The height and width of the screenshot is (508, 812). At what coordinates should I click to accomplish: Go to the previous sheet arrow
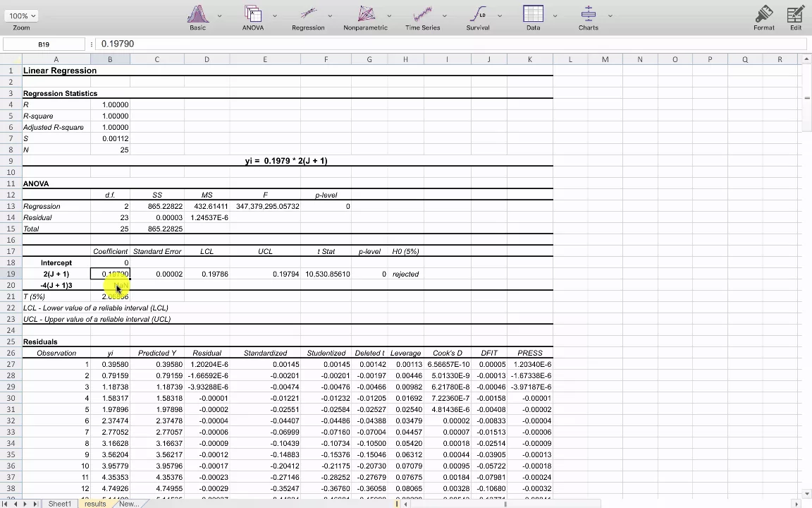pos(16,504)
